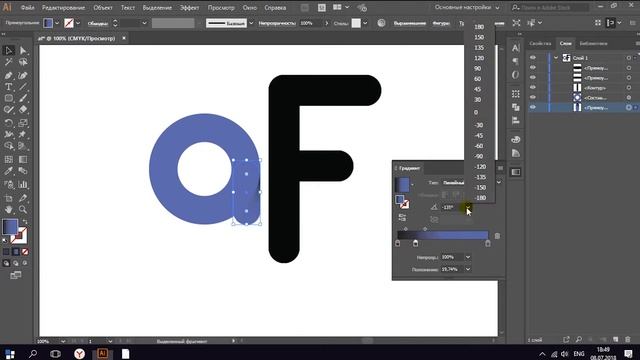Click reverse gradient icon in Gradient panel
This screenshot has height=360, width=640.
pos(402,218)
